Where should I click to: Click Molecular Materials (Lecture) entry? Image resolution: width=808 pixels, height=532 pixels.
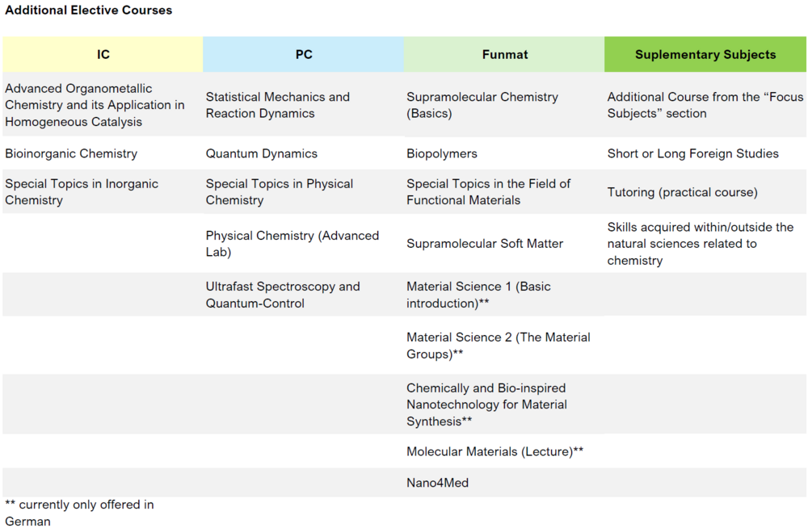point(494,451)
